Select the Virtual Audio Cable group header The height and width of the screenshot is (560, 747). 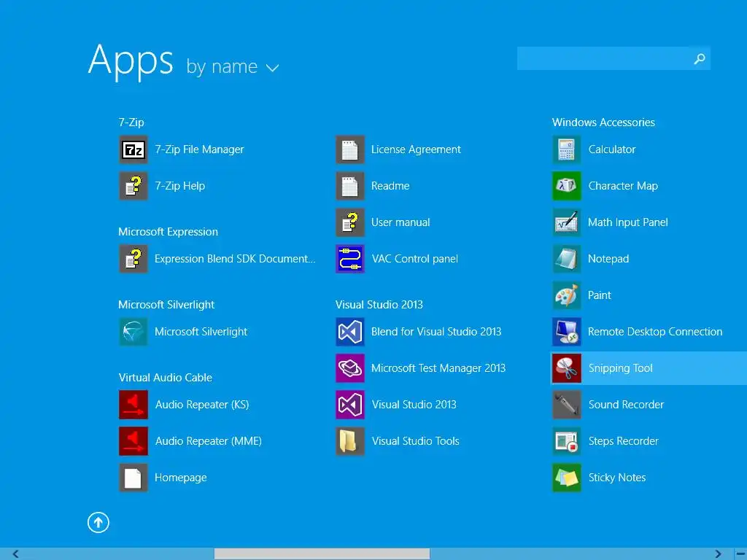click(x=166, y=378)
